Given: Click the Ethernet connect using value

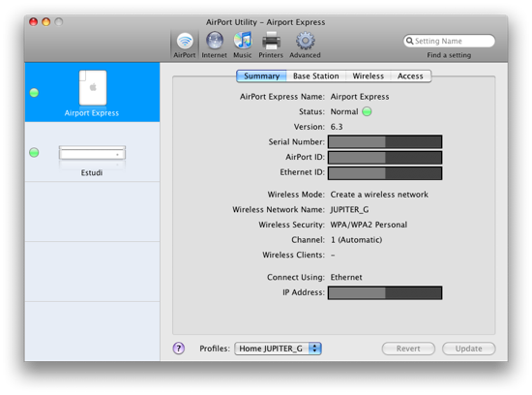Looking at the screenshot, I should 346,277.
